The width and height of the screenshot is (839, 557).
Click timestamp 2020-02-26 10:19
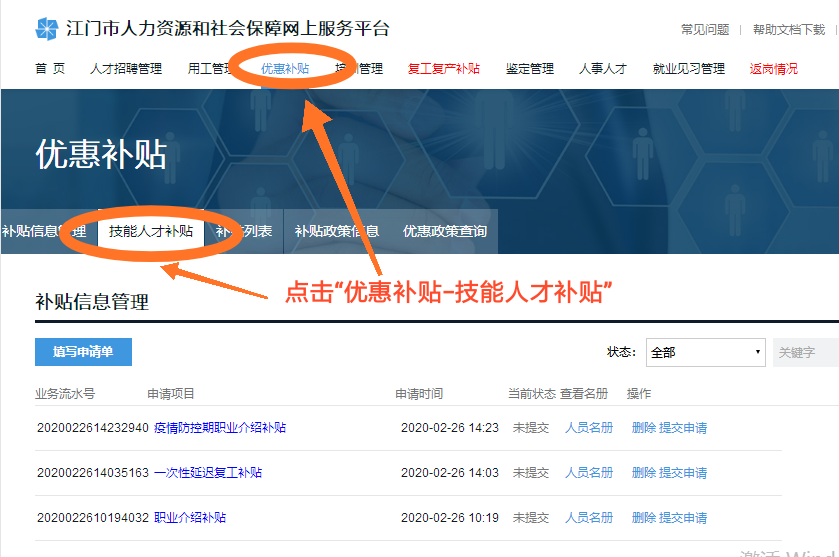tap(450, 517)
